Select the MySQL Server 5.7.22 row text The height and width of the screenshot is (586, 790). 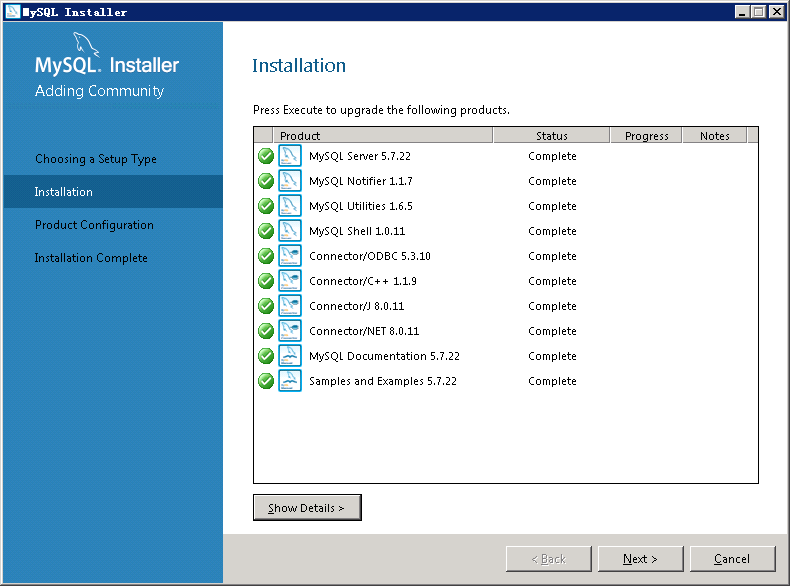click(x=360, y=156)
